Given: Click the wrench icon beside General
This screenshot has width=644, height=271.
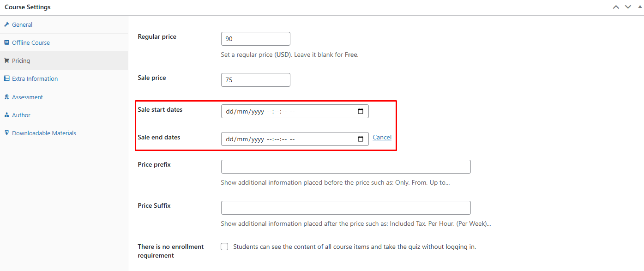Looking at the screenshot, I should [6, 24].
